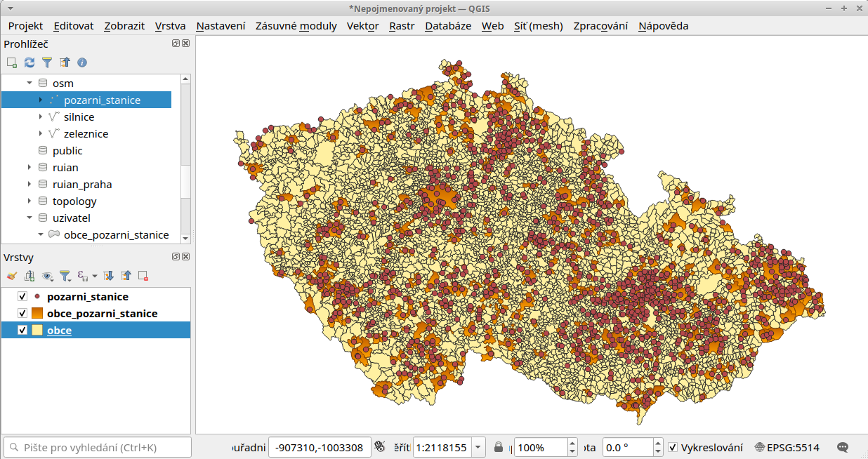
Task: Float the Prohlížeč panel
Action: pos(176,44)
